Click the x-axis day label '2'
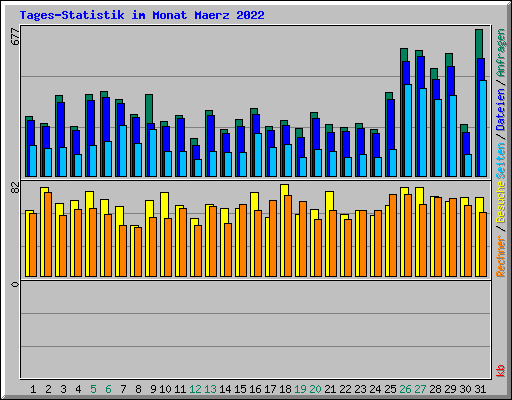This screenshot has width=512, height=400. tap(48, 389)
